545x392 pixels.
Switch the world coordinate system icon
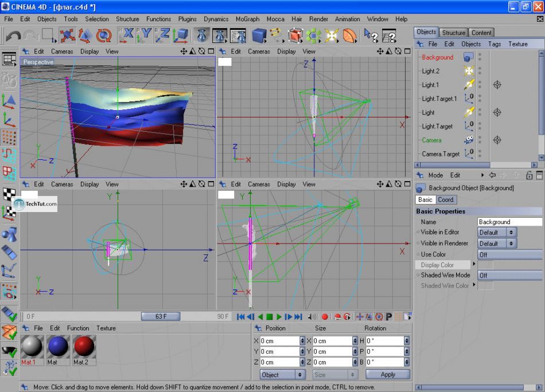[181, 36]
